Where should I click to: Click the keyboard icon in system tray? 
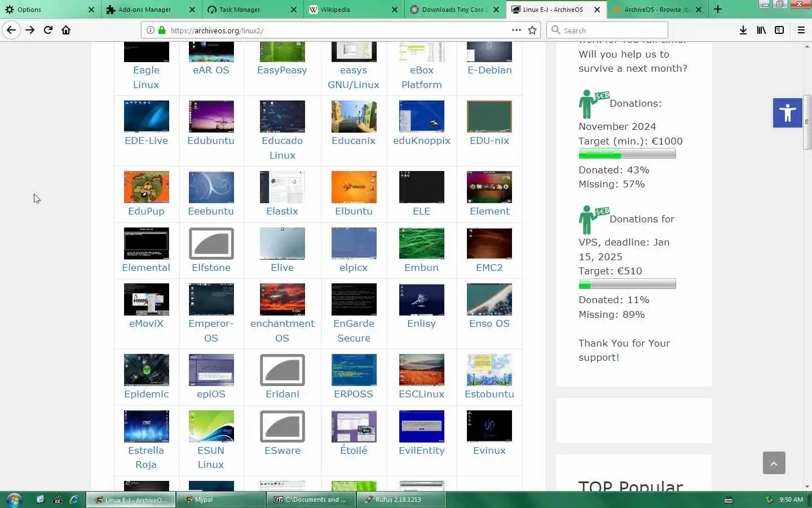tap(729, 500)
